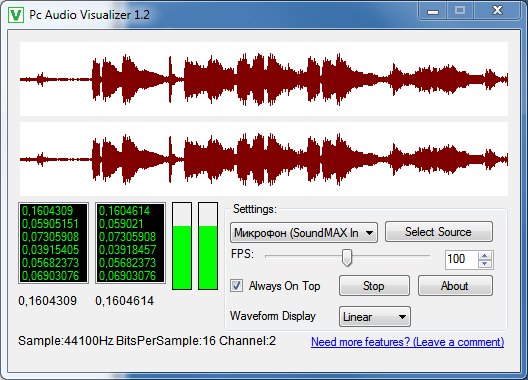Open the Waveform Display Linear dropdown

tap(375, 317)
